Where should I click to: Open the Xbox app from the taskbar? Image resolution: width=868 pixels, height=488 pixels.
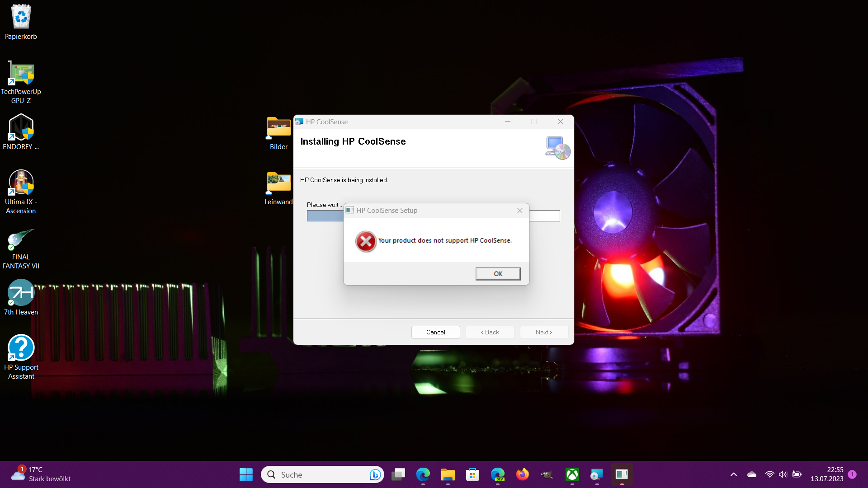(x=572, y=474)
